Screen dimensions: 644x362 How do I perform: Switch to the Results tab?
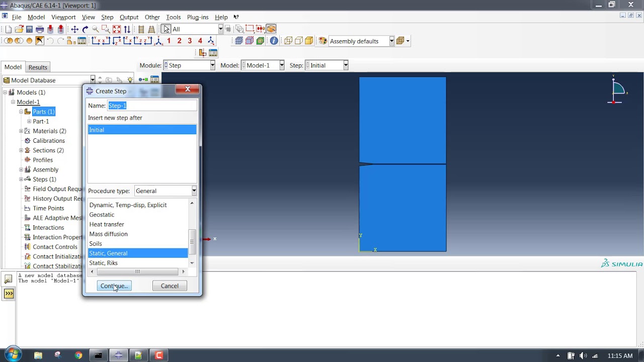coord(38,67)
